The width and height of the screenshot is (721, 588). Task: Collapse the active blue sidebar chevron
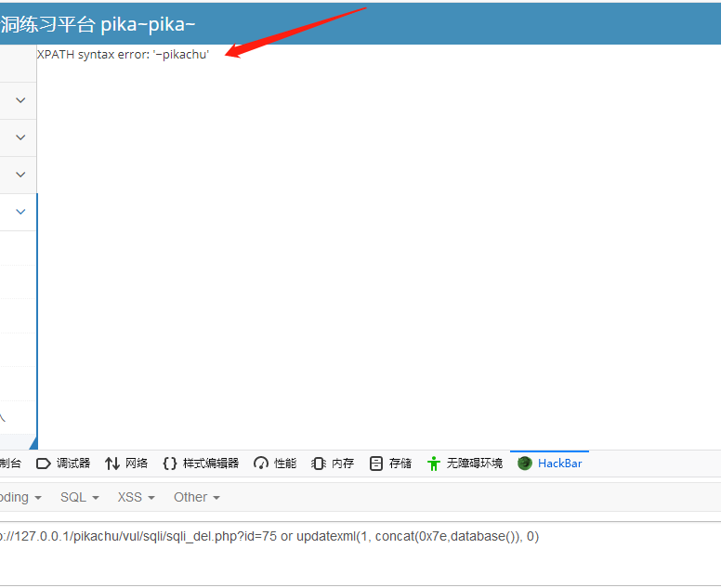click(x=20, y=212)
